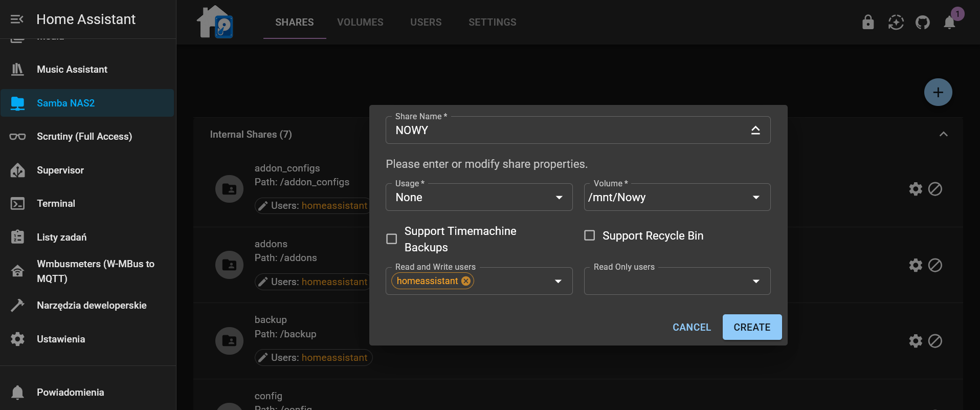This screenshot has height=410, width=980.
Task: Open settings gear for addons share
Action: click(916, 265)
